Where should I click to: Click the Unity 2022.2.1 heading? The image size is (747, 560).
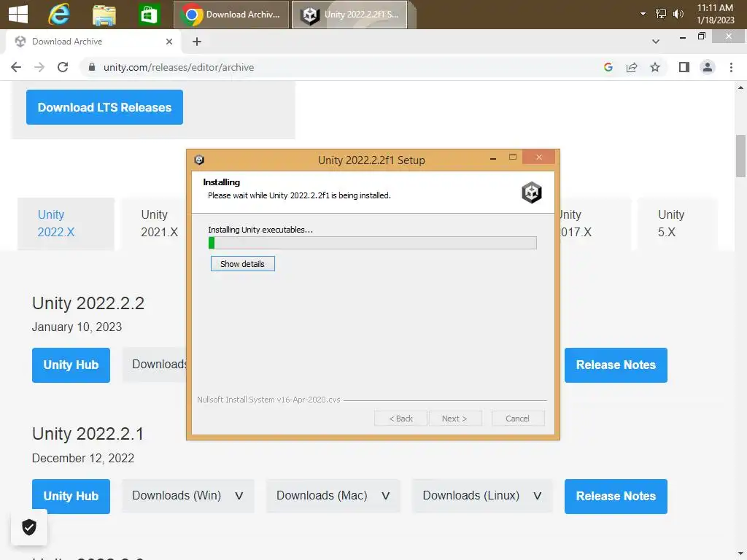pyautogui.click(x=88, y=434)
